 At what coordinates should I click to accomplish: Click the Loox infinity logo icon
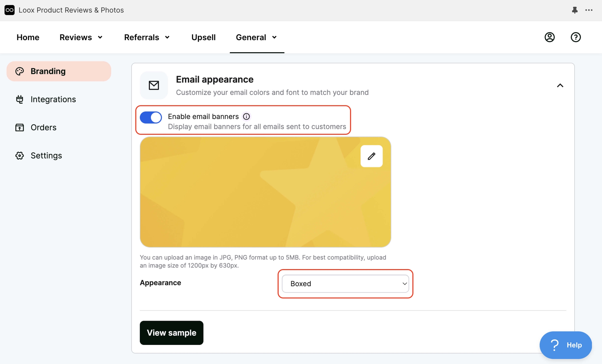9,10
